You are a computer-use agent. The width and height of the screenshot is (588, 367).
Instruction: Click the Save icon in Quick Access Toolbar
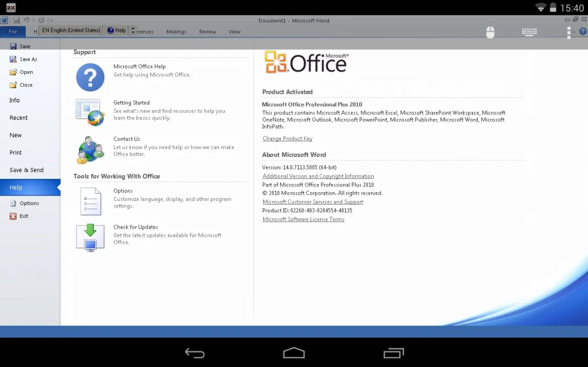click(16, 21)
